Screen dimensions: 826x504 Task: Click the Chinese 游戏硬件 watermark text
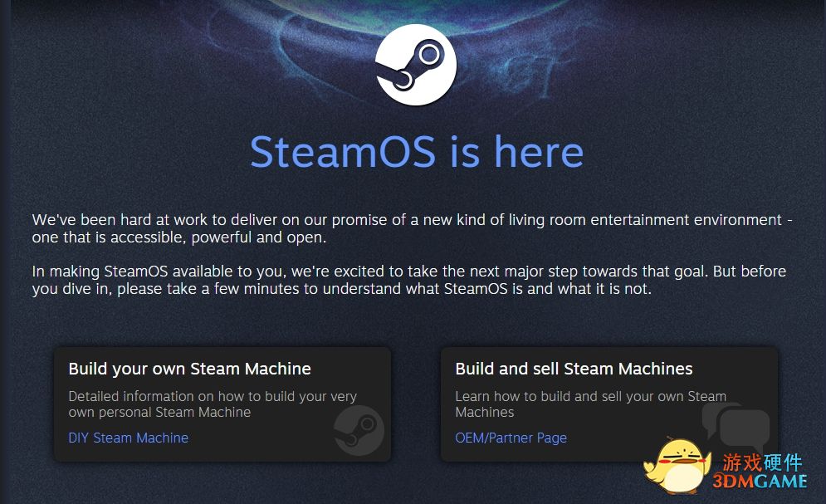pos(762,462)
